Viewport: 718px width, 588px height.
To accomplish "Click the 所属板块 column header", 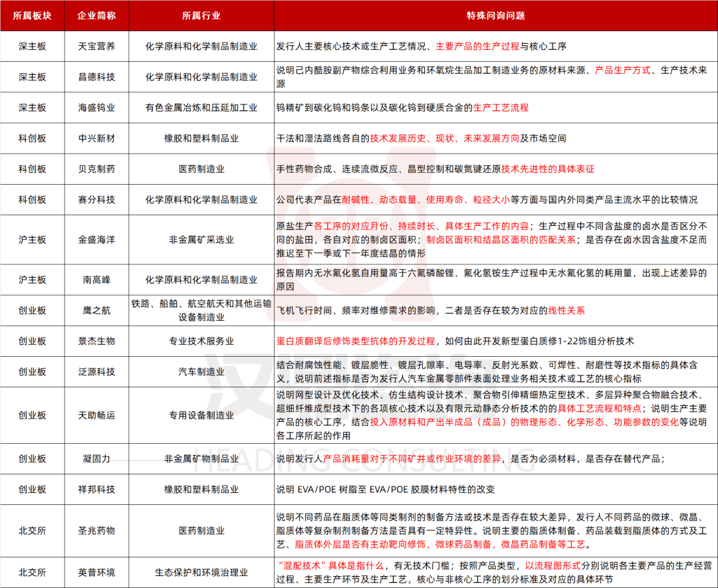I will (x=32, y=15).
